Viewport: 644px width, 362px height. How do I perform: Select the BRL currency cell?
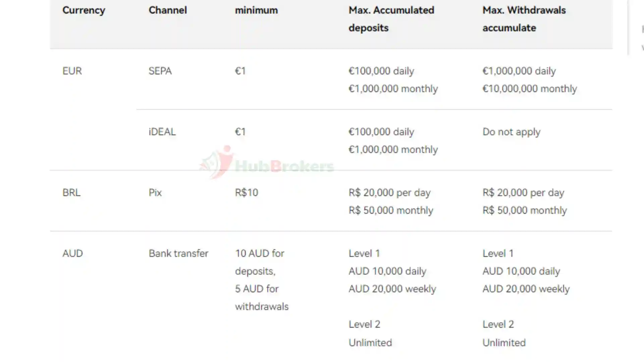[x=71, y=193]
